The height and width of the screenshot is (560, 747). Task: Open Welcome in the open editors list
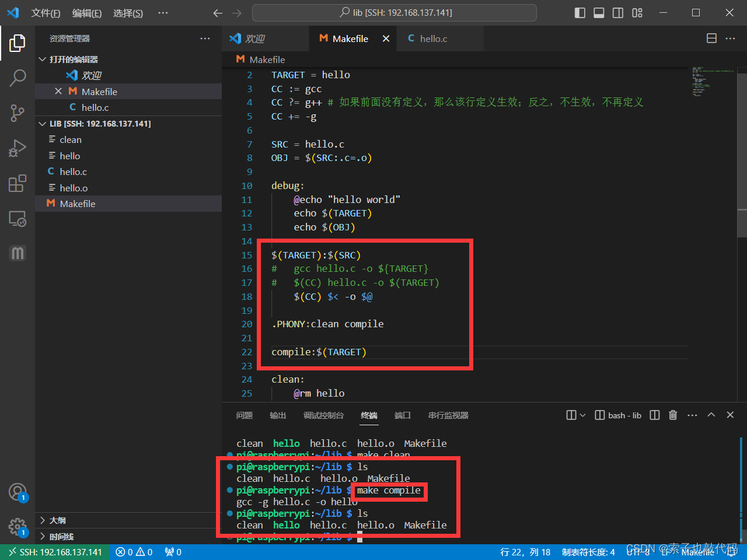pyautogui.click(x=128, y=75)
